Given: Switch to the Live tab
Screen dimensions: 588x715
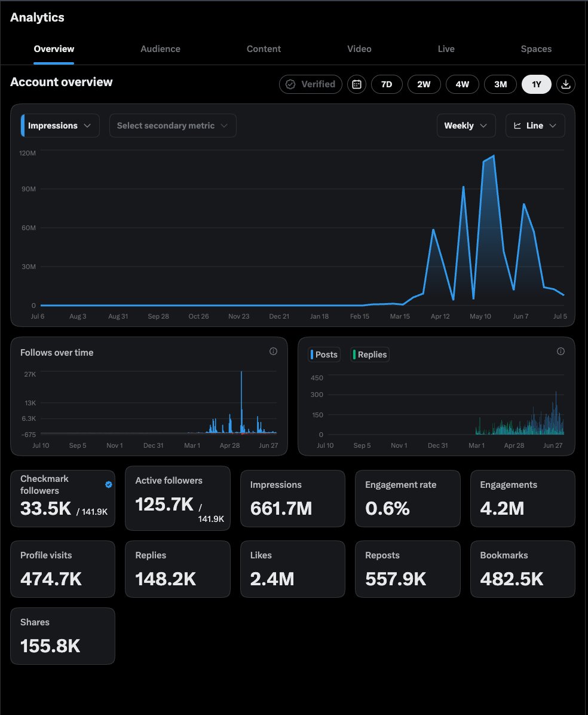Looking at the screenshot, I should [x=446, y=49].
